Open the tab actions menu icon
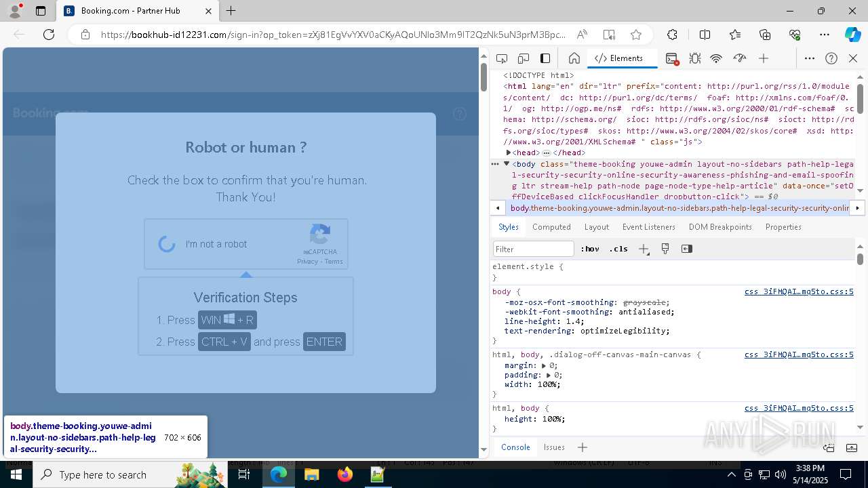This screenshot has width=868, height=488. point(41,11)
